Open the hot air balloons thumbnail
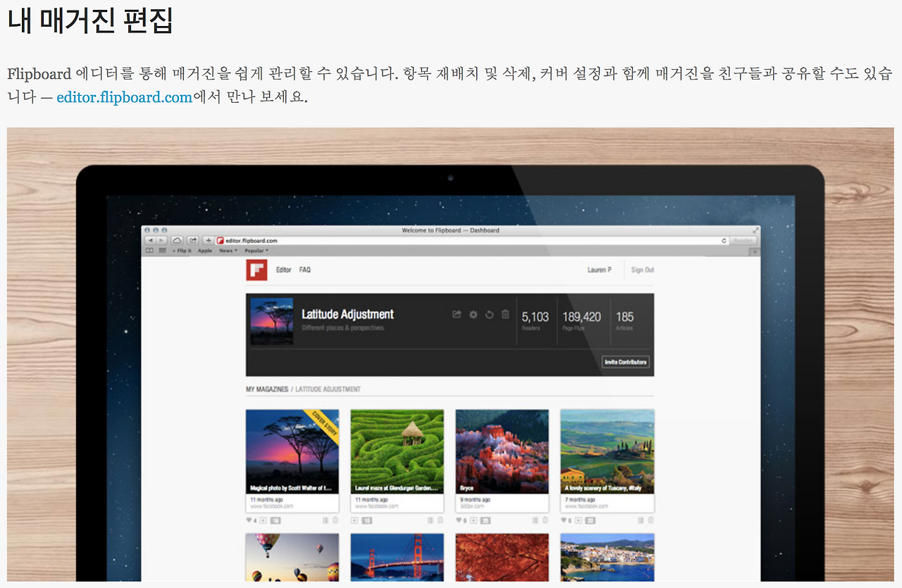This screenshot has height=588, width=902. 292,557
